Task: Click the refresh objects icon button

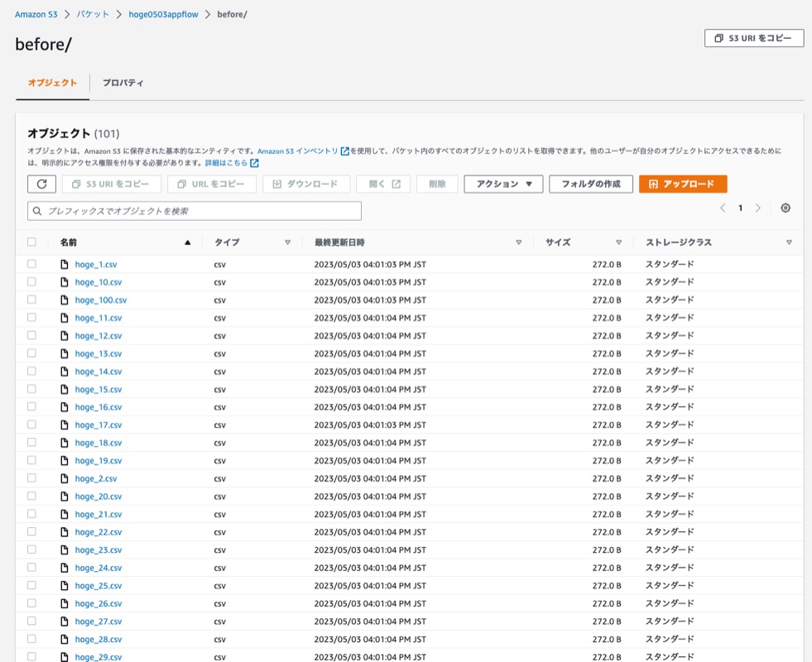Action: [x=41, y=184]
